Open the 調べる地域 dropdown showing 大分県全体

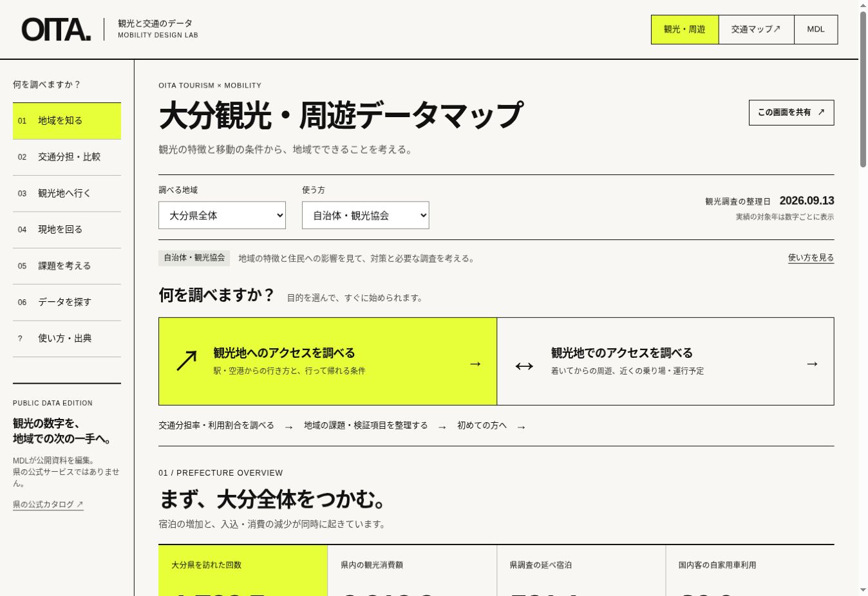pyautogui.click(x=222, y=216)
